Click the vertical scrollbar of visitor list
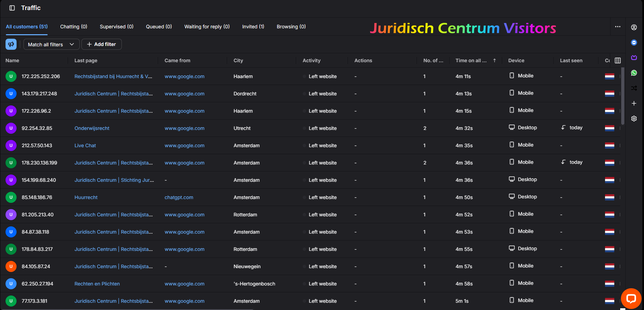The width and height of the screenshot is (644, 310). 623,97
